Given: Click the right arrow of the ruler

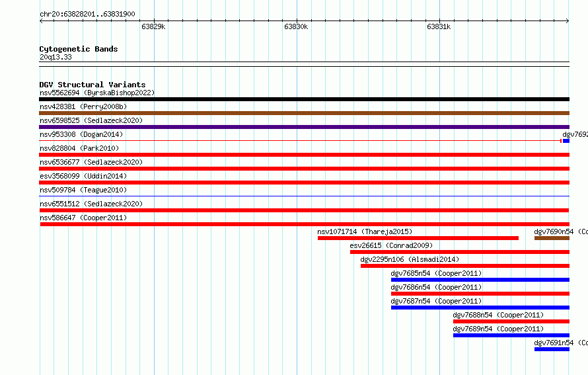Looking at the screenshot, I should (x=568, y=21).
